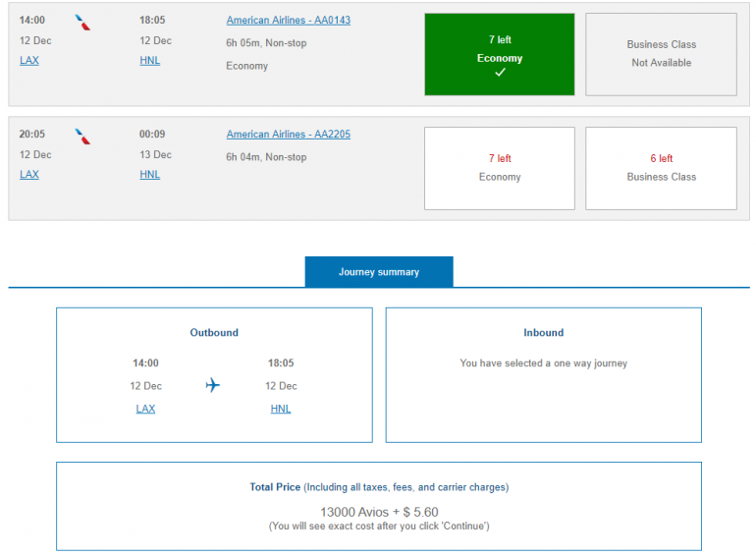
Task: Click LAX link under 14:00 departure
Action: pos(29,61)
